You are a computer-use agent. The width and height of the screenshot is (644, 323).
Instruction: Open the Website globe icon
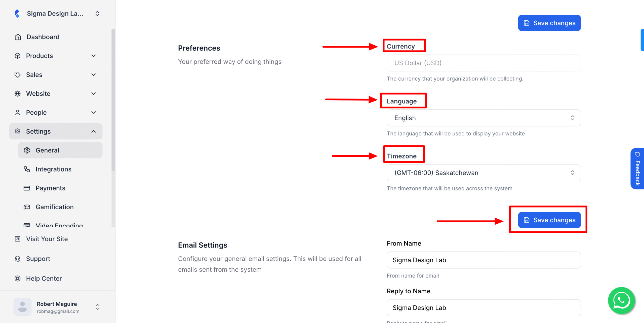18,93
